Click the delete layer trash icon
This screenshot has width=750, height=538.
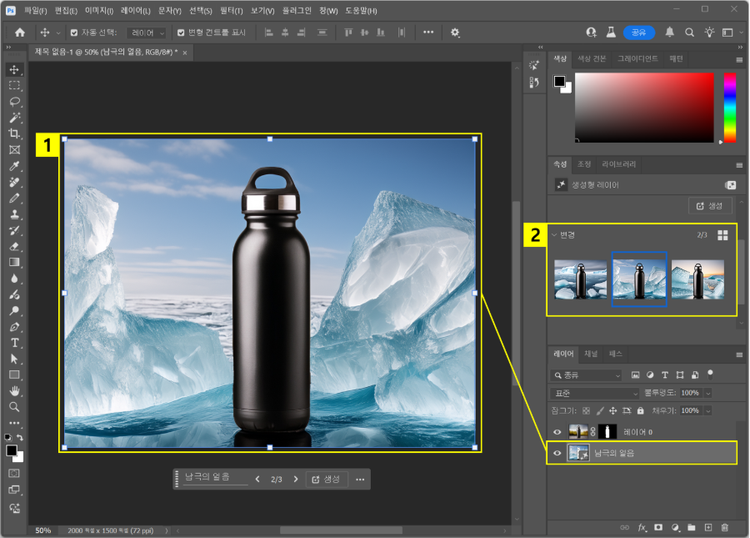(x=726, y=527)
